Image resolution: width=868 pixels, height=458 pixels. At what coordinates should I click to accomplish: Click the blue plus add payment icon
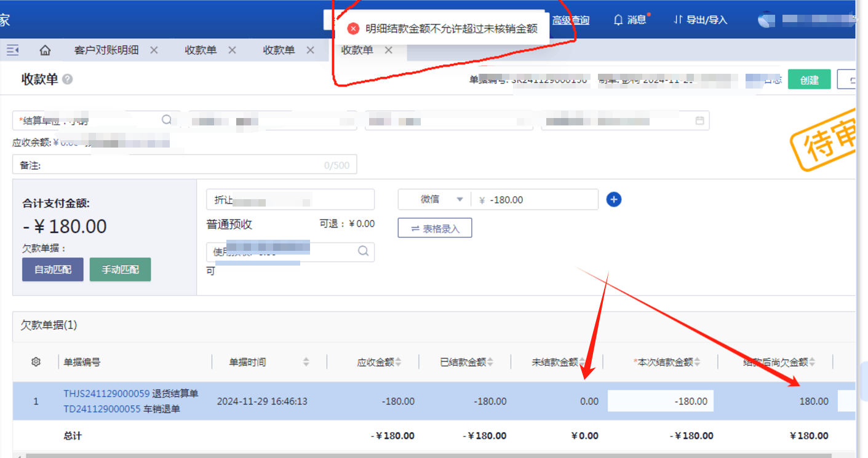click(613, 199)
